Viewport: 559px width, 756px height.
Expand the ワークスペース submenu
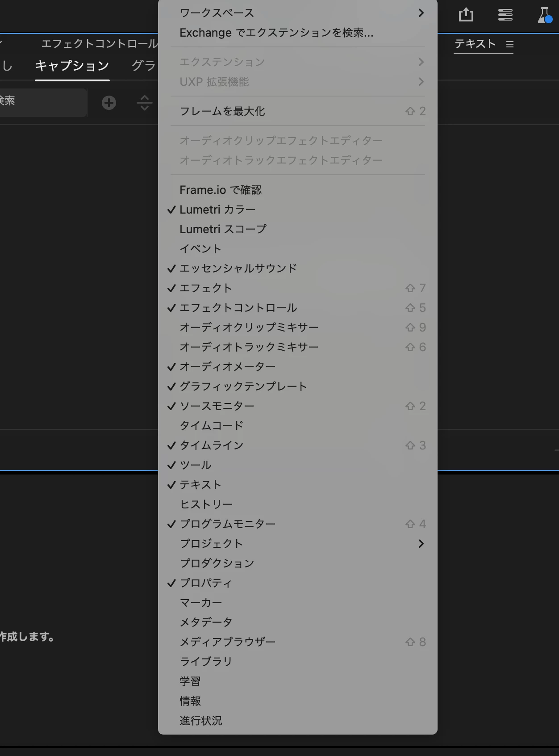pos(298,13)
